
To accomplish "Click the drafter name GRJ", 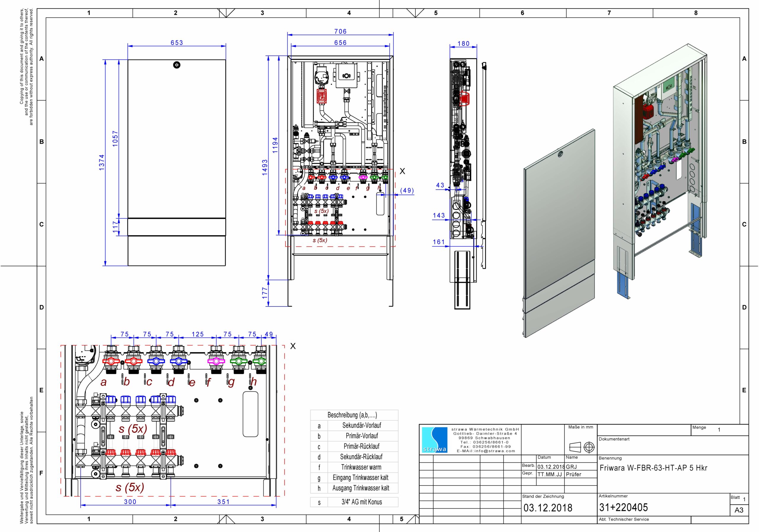I will tap(571, 467).
